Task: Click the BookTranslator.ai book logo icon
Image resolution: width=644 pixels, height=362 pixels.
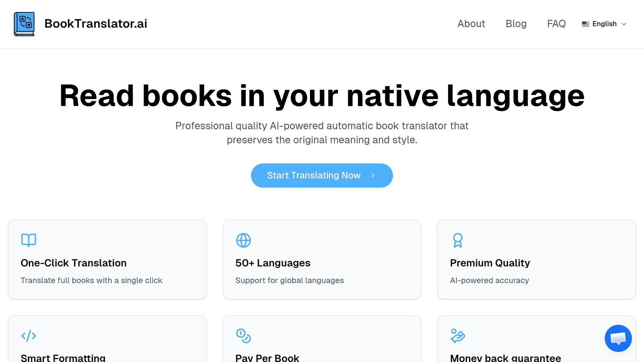Action: tap(24, 24)
